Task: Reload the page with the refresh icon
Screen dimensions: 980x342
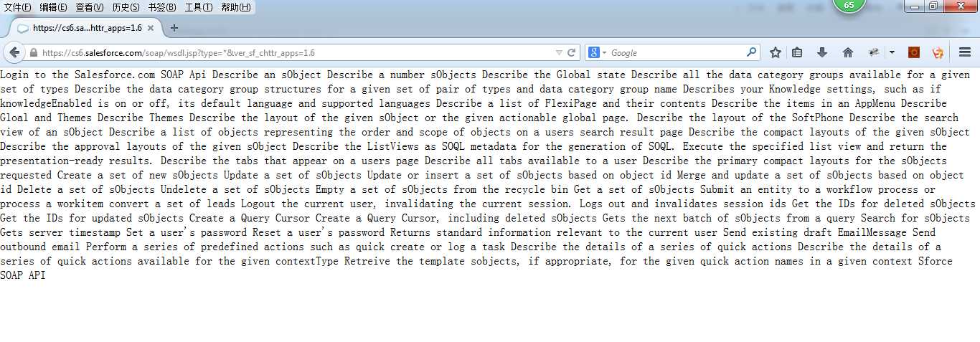Action: click(572, 52)
